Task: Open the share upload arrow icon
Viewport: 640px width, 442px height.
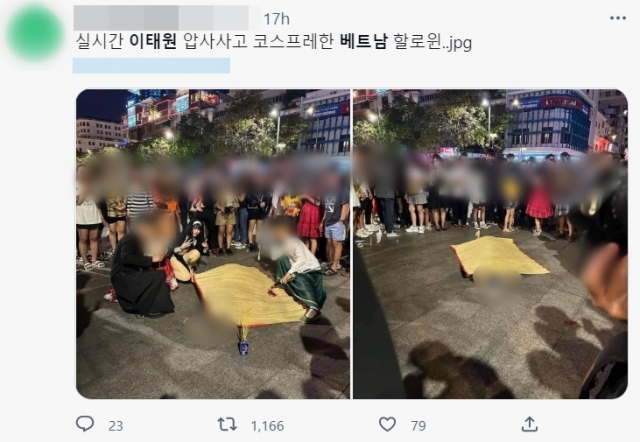Action: pyautogui.click(x=529, y=424)
